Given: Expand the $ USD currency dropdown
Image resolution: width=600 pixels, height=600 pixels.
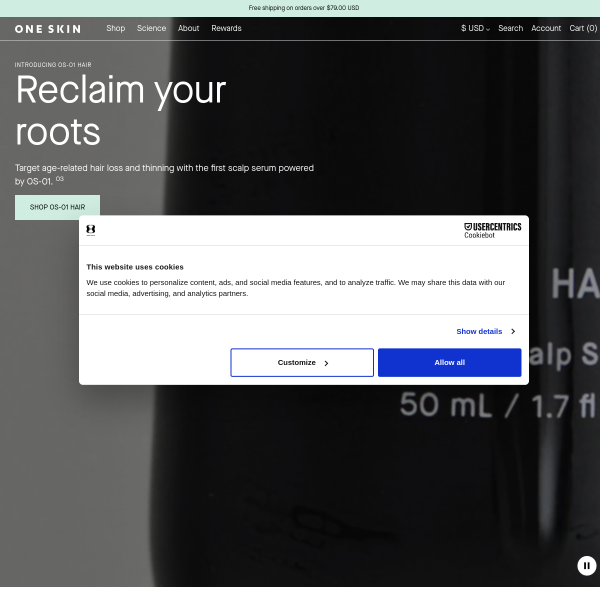Looking at the screenshot, I should (475, 28).
